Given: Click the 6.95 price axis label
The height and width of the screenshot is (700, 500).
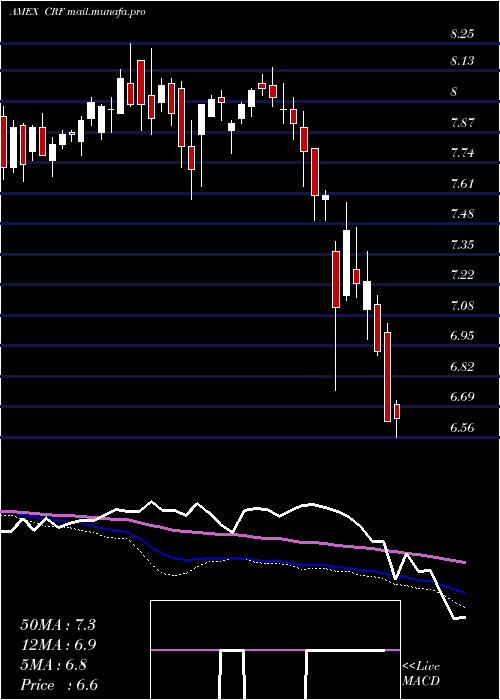Looking at the screenshot, I should [x=462, y=336].
